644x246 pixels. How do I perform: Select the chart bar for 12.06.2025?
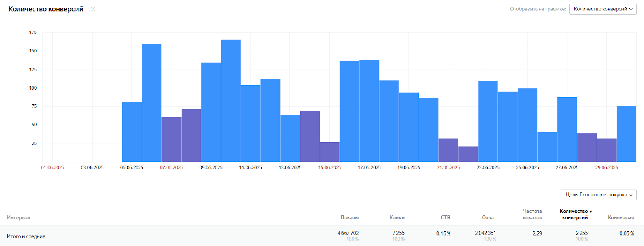[270, 120]
